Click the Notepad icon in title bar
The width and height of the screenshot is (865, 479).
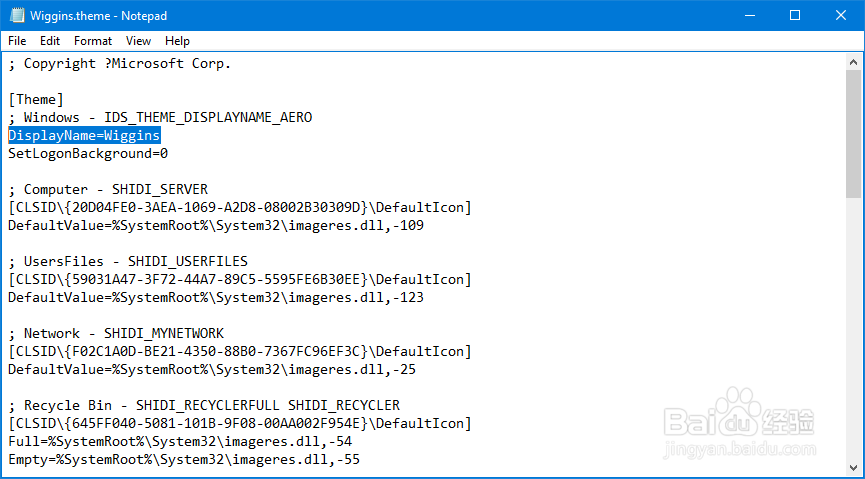[16, 15]
